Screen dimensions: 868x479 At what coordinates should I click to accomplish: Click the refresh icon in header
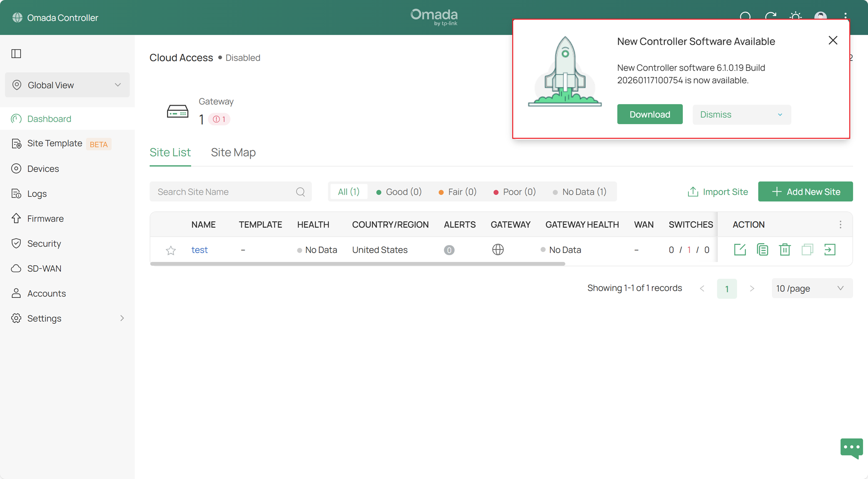tap(771, 17)
